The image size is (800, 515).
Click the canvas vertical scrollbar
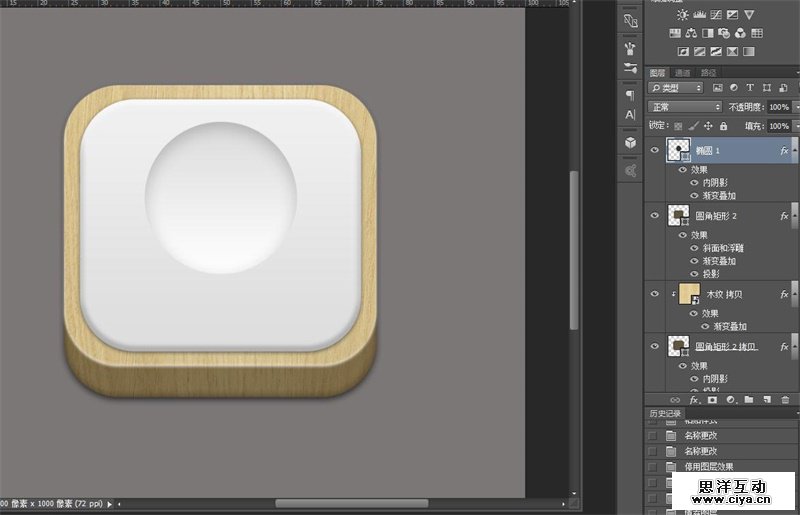tap(573, 250)
